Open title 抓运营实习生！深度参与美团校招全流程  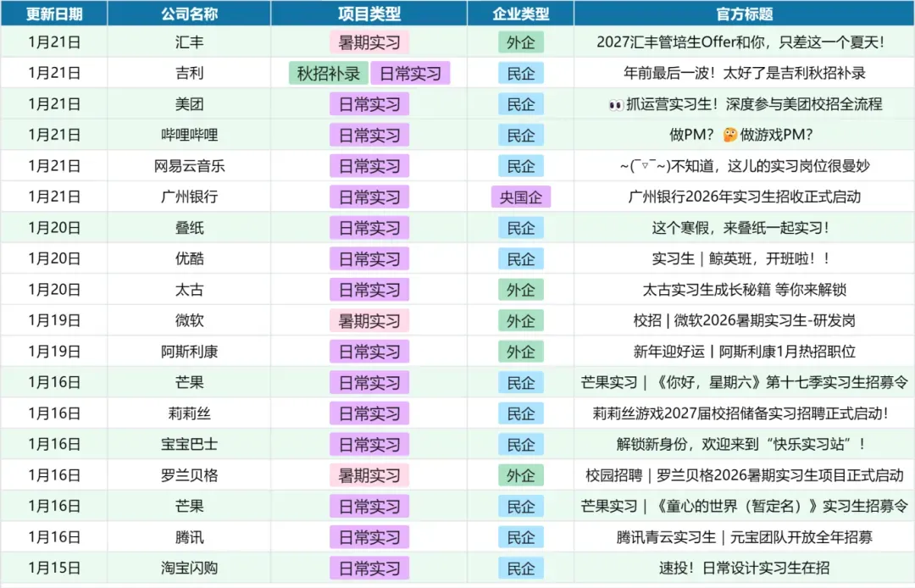(x=745, y=104)
